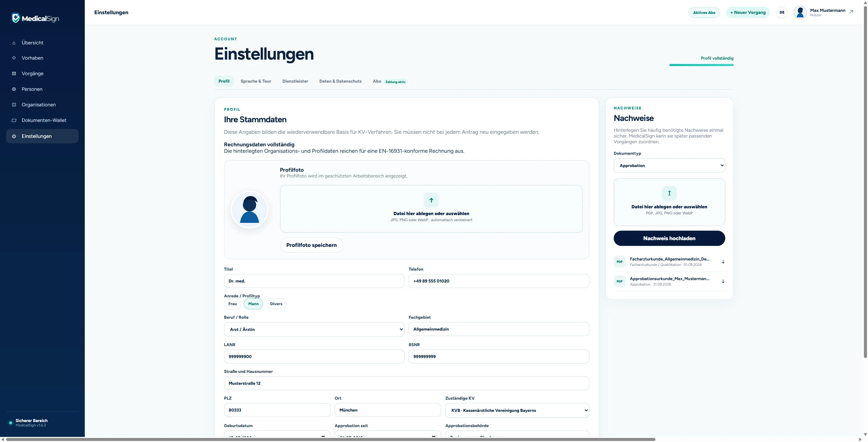Click Profilfoto speichern button

[x=312, y=245]
